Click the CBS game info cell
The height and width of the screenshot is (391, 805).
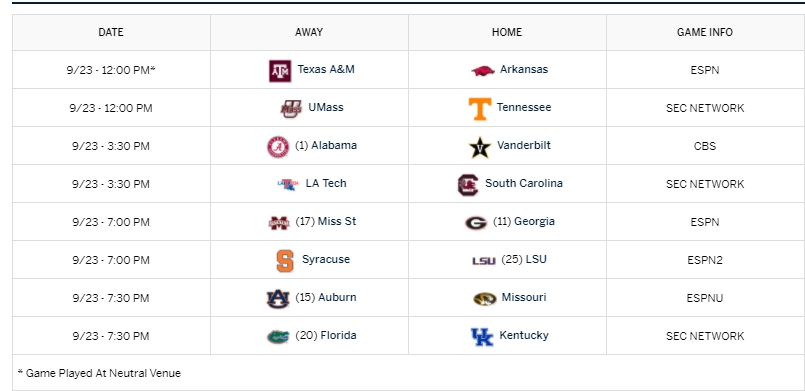click(x=705, y=146)
